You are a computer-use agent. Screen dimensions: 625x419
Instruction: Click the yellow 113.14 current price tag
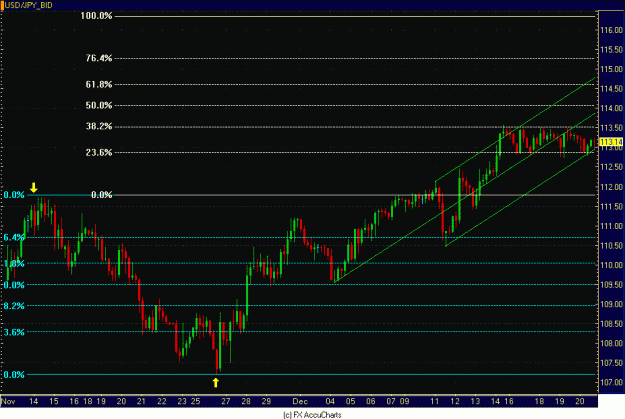(x=611, y=142)
